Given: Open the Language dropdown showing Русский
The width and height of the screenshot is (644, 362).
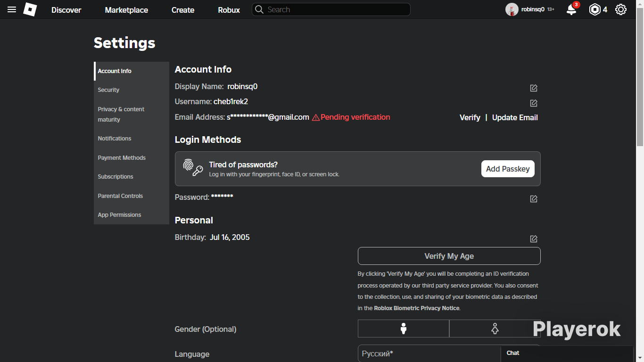Looking at the screenshot, I should coord(449,354).
